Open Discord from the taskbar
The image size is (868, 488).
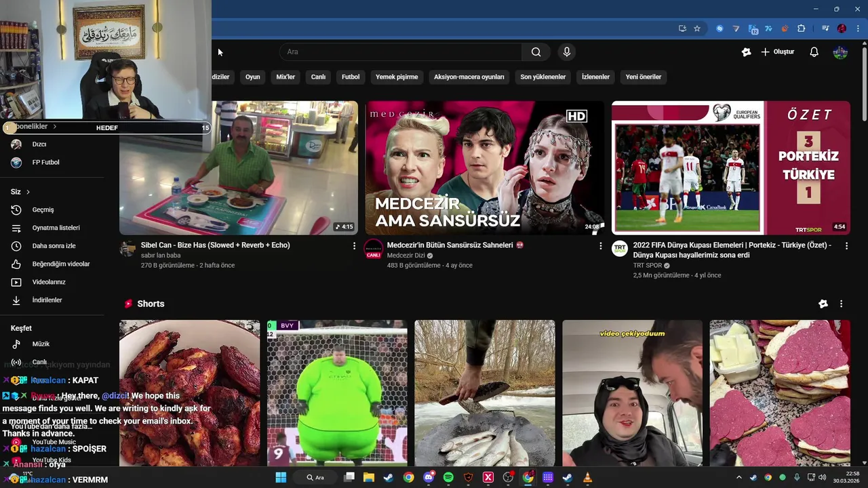click(x=429, y=478)
